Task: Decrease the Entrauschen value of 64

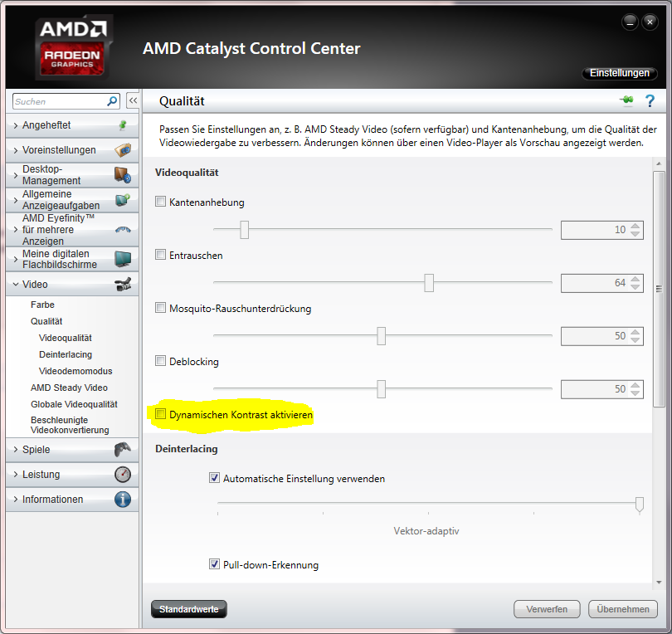Action: pos(635,287)
